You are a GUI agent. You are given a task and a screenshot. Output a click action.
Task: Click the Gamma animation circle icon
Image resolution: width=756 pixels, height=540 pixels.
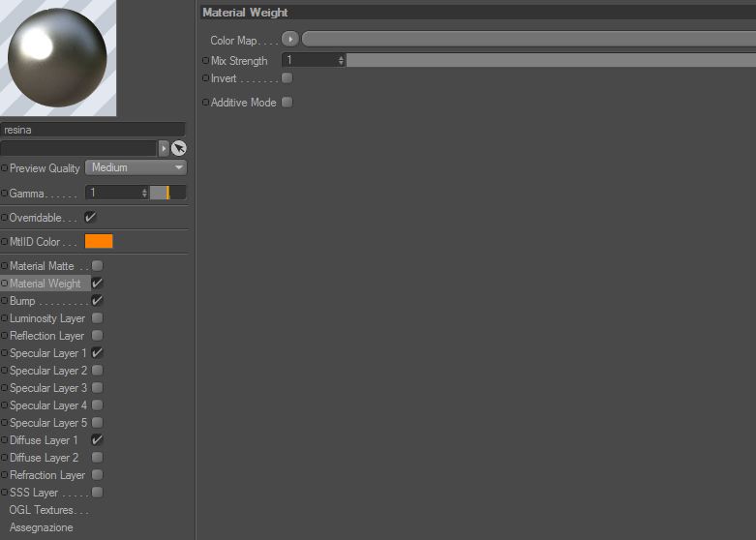[x=4, y=193]
